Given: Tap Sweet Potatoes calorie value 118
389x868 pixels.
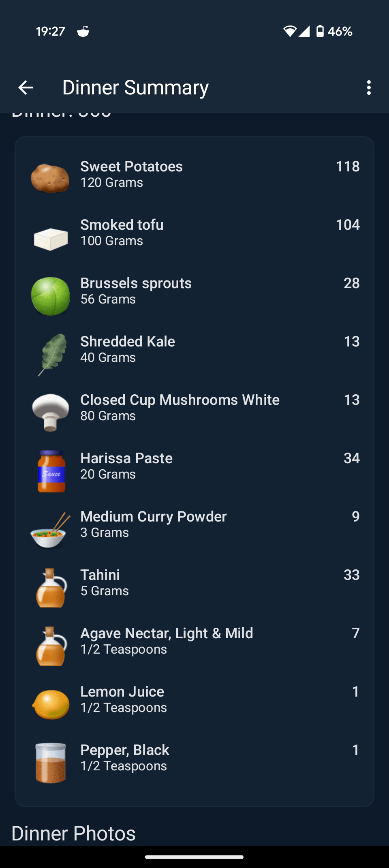Looking at the screenshot, I should [347, 167].
